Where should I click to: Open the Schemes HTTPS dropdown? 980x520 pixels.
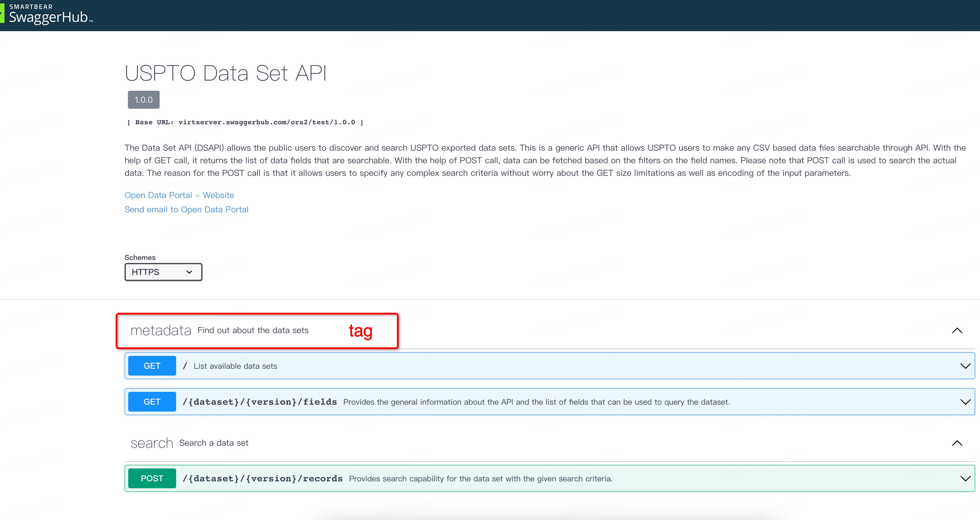click(163, 272)
